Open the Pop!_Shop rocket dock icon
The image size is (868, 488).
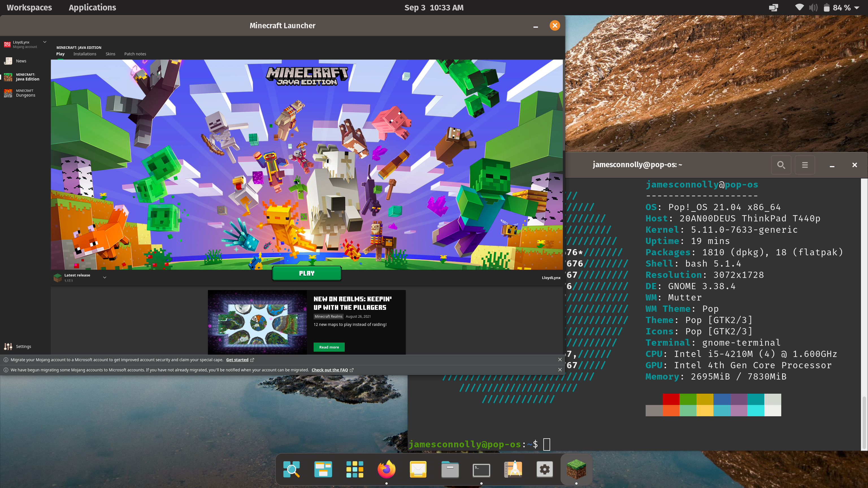(x=513, y=469)
